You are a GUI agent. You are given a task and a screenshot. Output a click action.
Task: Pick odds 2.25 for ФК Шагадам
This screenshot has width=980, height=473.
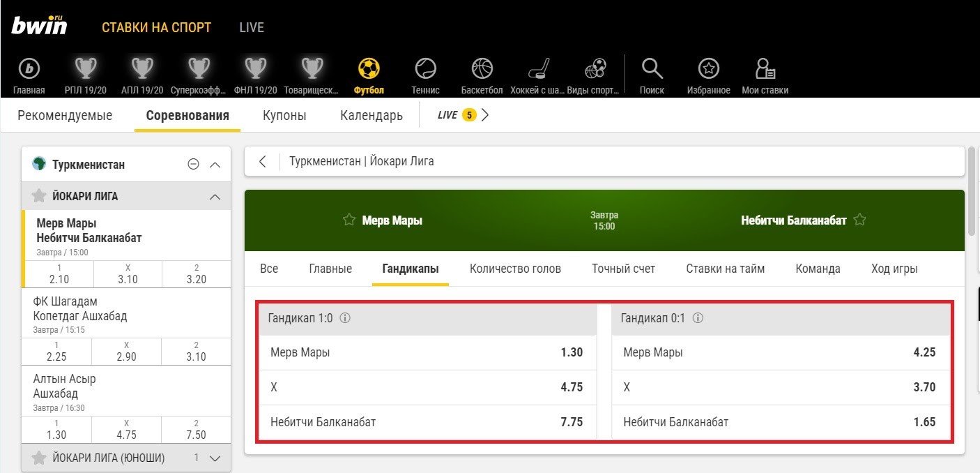56,352
